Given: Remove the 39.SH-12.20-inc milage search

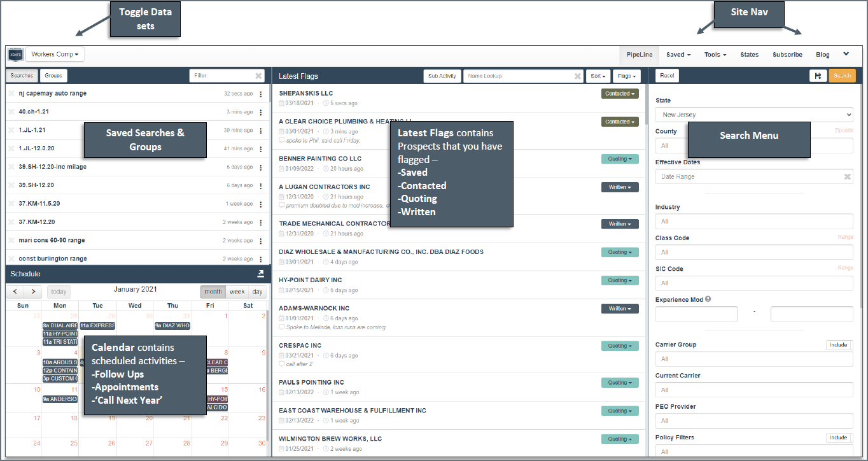Looking at the screenshot, I should click(x=11, y=167).
